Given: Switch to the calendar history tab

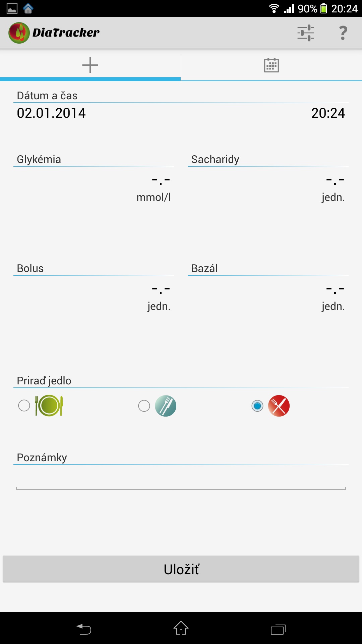Looking at the screenshot, I should [x=271, y=65].
